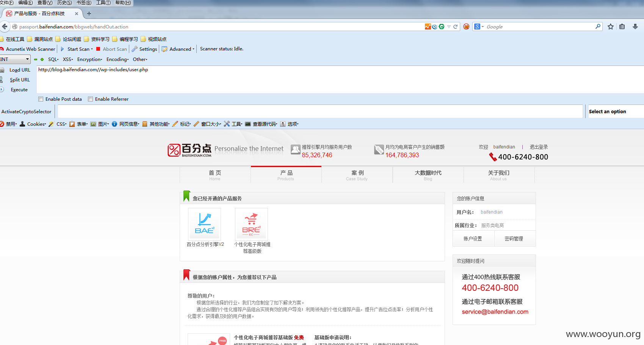Open the 窗口大小 resize menu
The width and height of the screenshot is (644, 345).
click(x=207, y=124)
